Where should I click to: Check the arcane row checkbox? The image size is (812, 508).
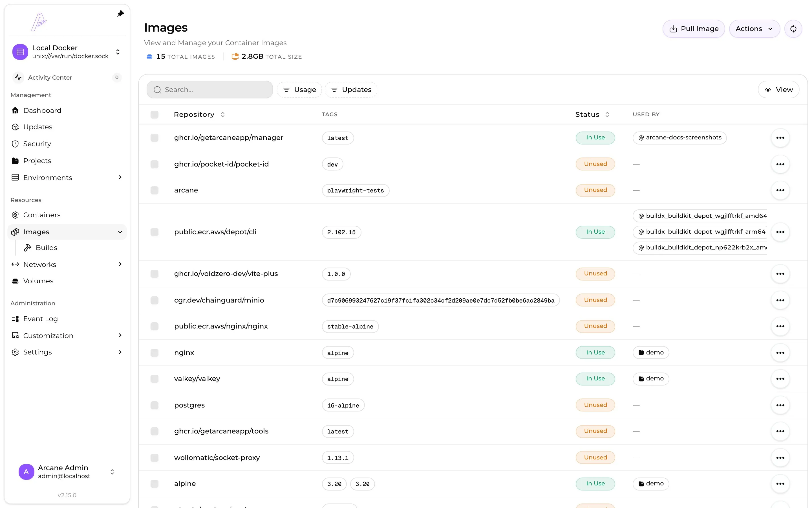tap(154, 190)
